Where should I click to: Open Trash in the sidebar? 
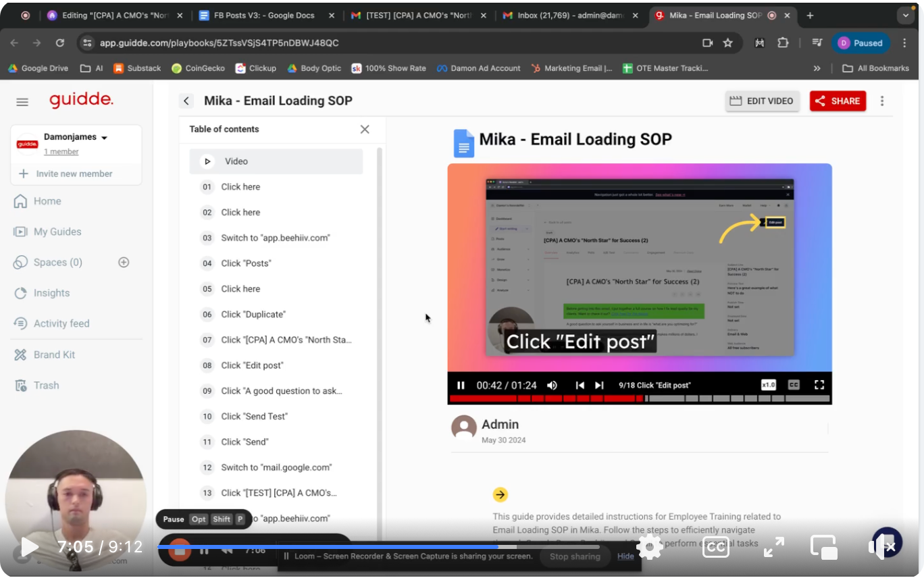[x=46, y=385]
